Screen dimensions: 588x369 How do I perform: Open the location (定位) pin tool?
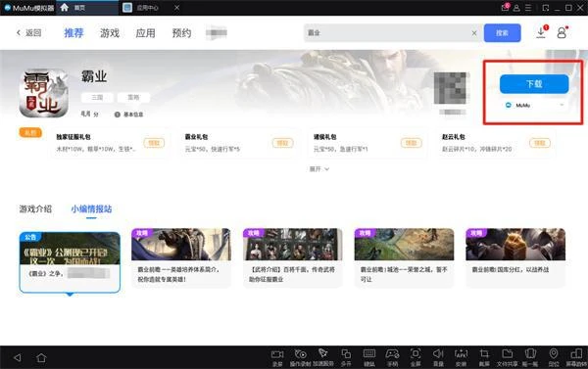click(x=554, y=357)
